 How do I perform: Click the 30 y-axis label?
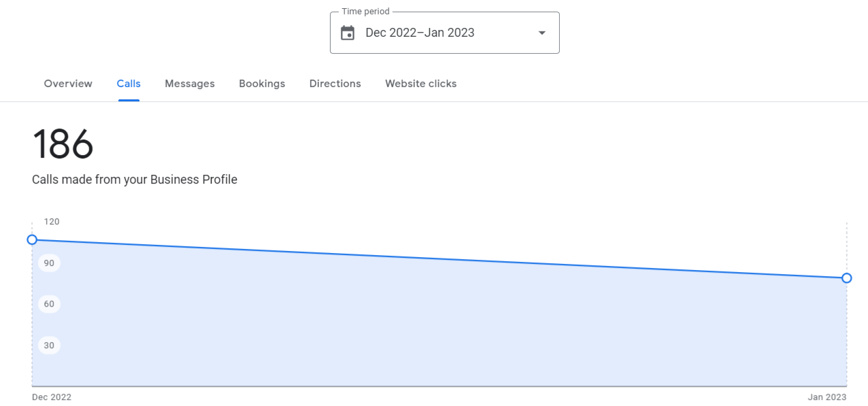pyautogui.click(x=49, y=345)
